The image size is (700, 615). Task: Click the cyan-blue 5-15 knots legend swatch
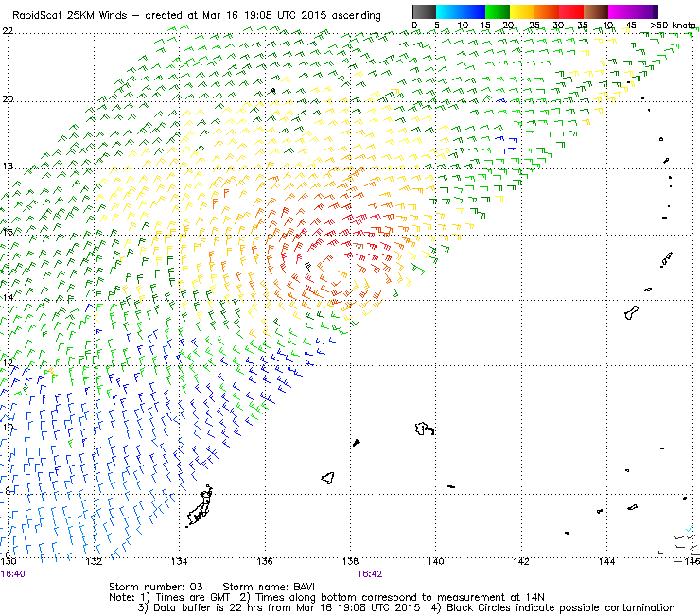click(x=461, y=11)
